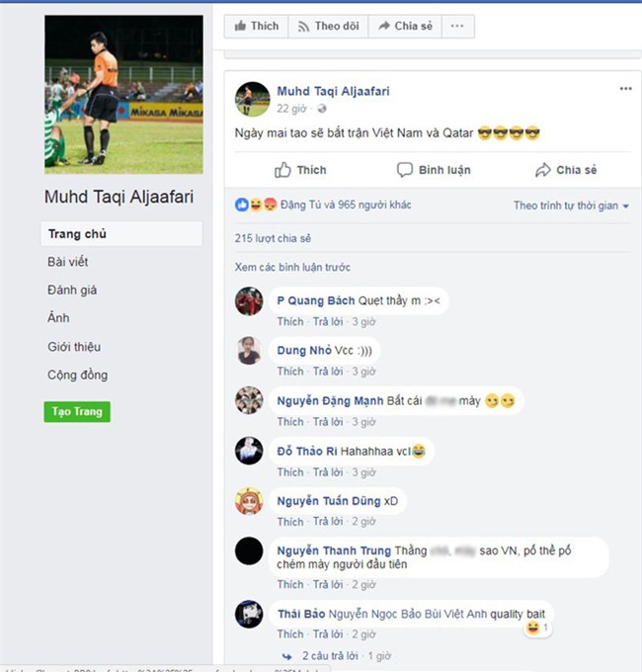This screenshot has width=642, height=672.
Task: Click Trả lời under Nguyễn Tuấn Dũng's comment
Action: 328,522
